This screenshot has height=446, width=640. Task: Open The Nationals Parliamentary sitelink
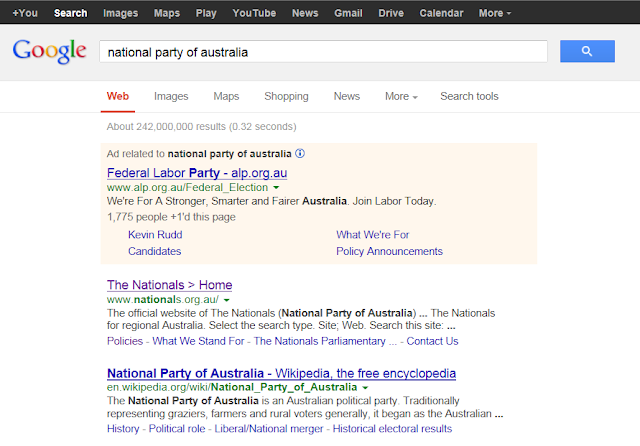coord(325,341)
